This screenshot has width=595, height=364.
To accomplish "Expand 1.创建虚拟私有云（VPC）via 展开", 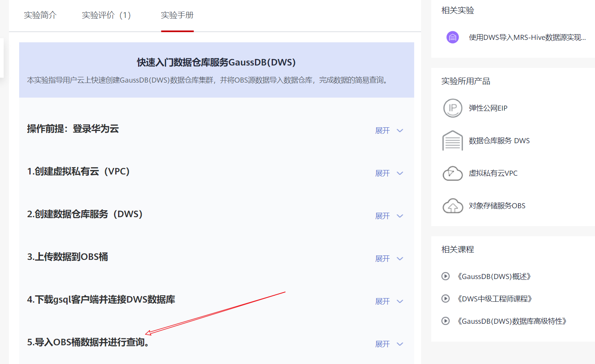I will pyautogui.click(x=389, y=173).
